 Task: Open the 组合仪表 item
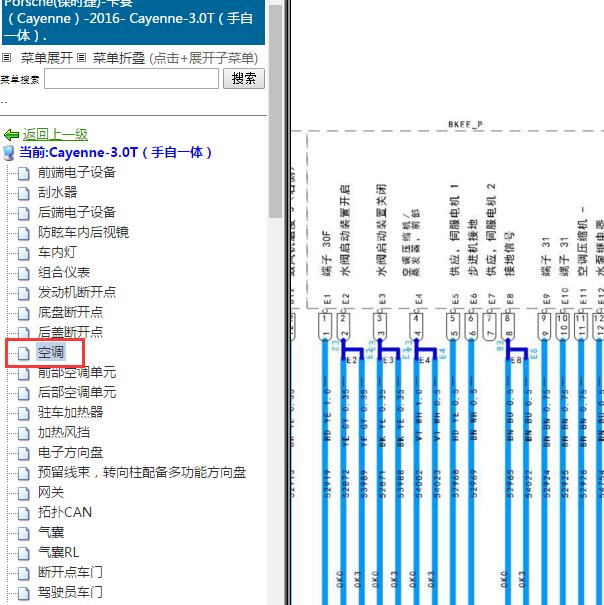pyautogui.click(x=64, y=272)
